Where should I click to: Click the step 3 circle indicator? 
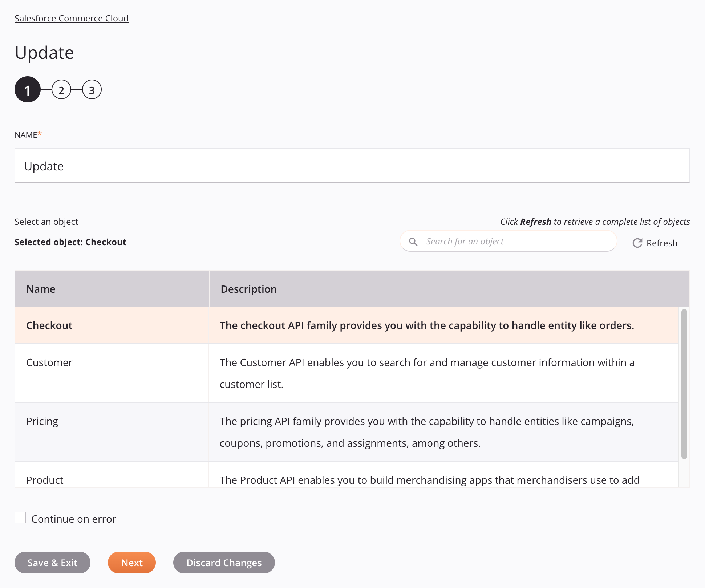[x=91, y=90]
